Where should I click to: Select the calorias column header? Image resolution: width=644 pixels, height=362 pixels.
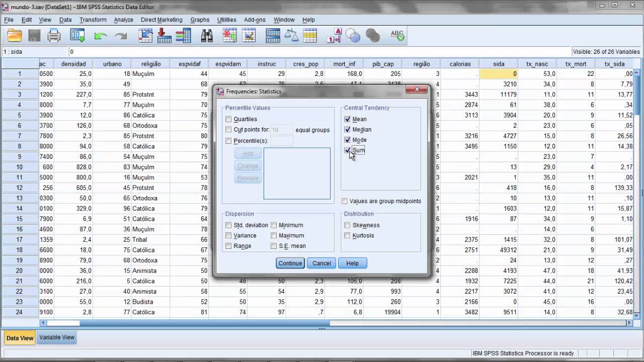click(x=460, y=64)
